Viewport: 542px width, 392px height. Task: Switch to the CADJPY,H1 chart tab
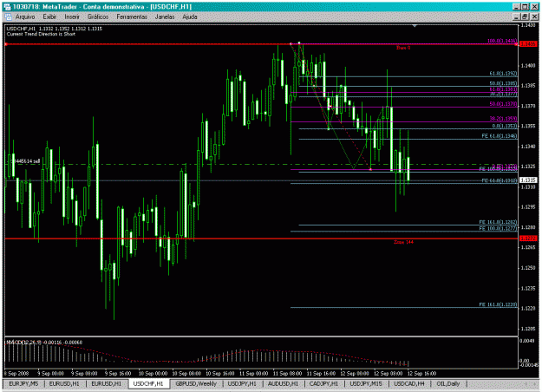[323, 383]
